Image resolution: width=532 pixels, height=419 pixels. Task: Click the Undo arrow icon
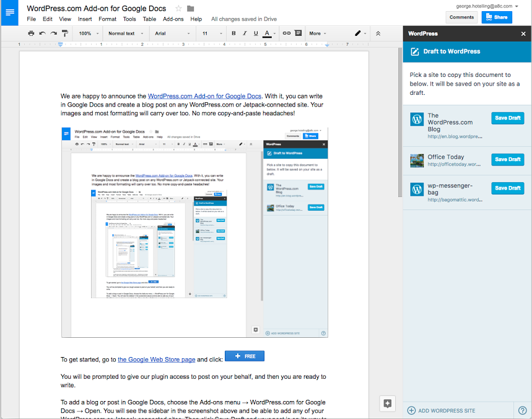[41, 33]
